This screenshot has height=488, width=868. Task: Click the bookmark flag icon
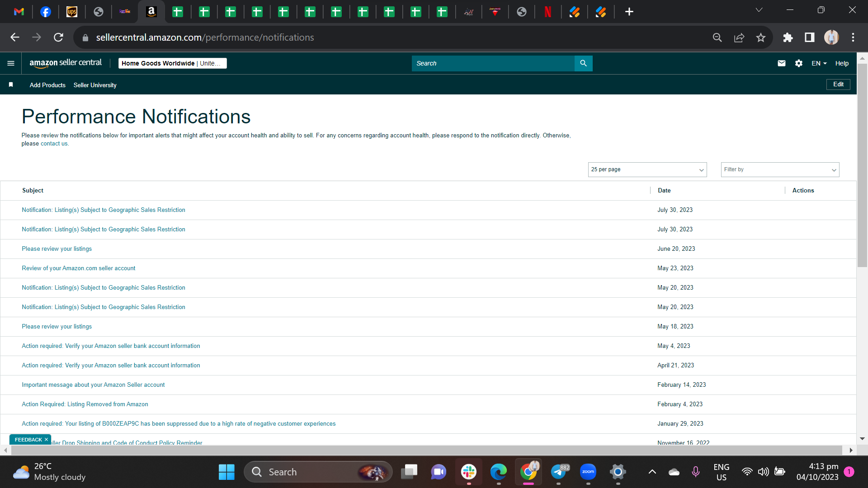click(x=11, y=85)
